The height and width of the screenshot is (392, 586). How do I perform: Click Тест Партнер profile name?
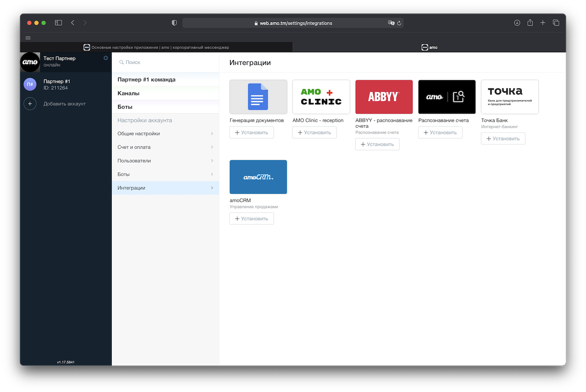60,59
